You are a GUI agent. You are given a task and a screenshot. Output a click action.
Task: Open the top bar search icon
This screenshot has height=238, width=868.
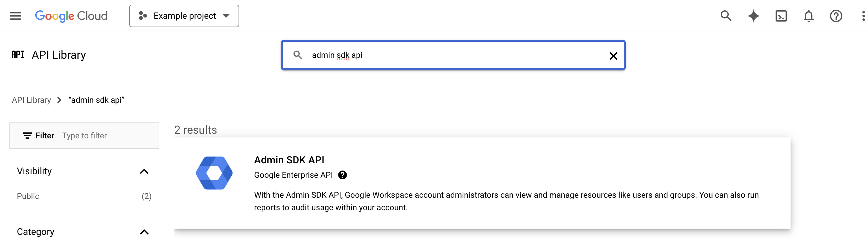(x=726, y=16)
